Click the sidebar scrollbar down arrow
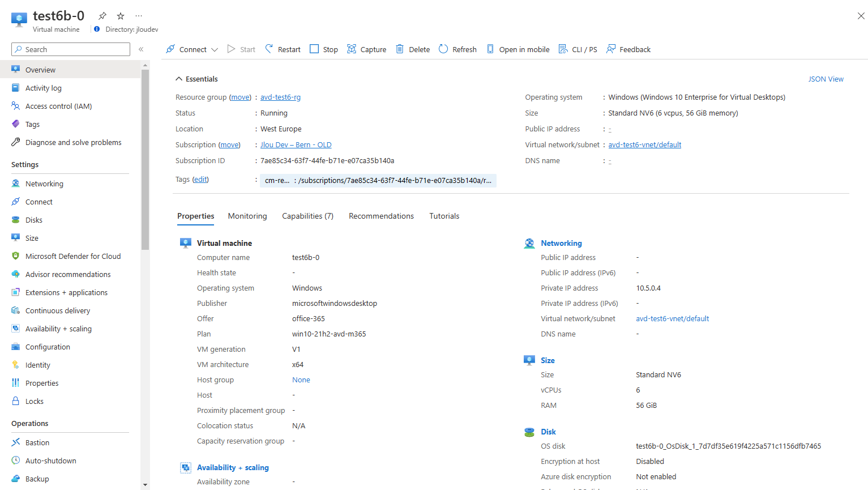Image resolution: width=868 pixels, height=490 pixels. click(x=146, y=485)
